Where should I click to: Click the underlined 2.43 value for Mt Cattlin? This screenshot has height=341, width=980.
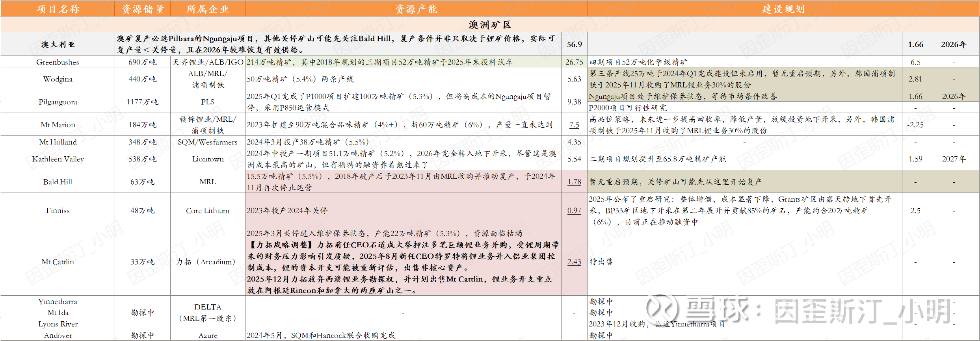pos(574,262)
